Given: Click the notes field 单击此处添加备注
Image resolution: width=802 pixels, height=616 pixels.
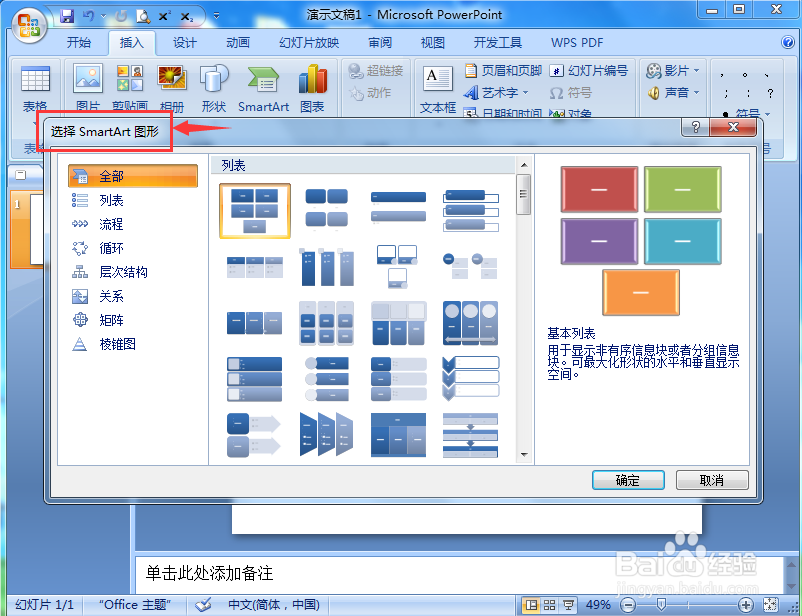Looking at the screenshot, I should (x=459, y=573).
